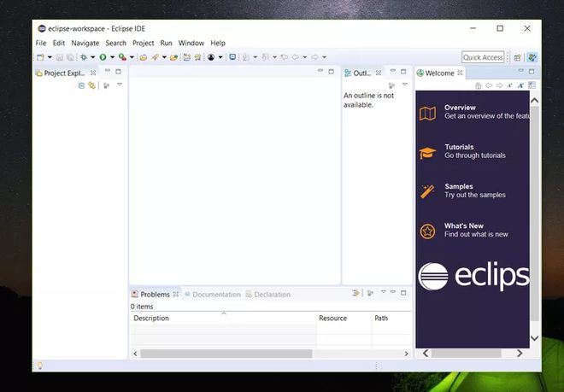This screenshot has height=392, width=564.
Task: Click the blue terminal monitor icon
Action: (232, 57)
